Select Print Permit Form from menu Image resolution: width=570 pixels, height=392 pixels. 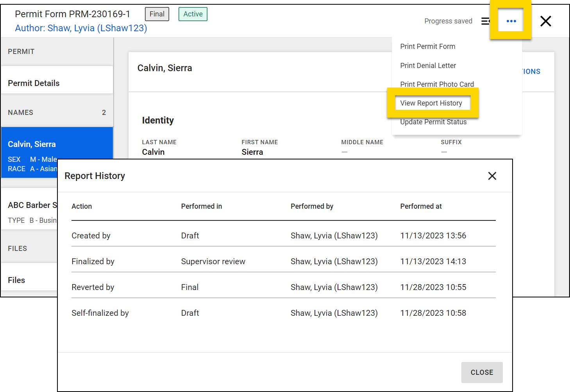pyautogui.click(x=427, y=47)
